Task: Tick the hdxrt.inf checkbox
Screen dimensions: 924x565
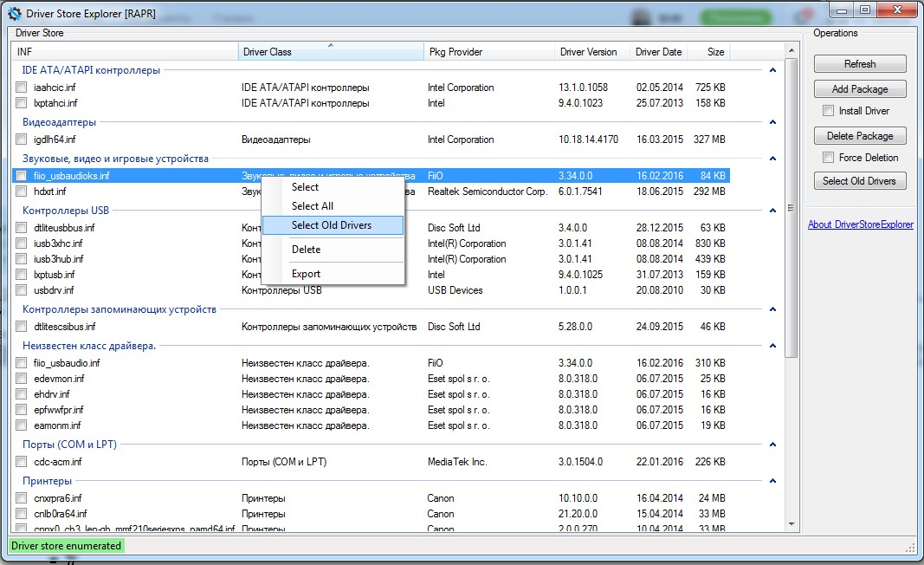Action: tap(22, 192)
